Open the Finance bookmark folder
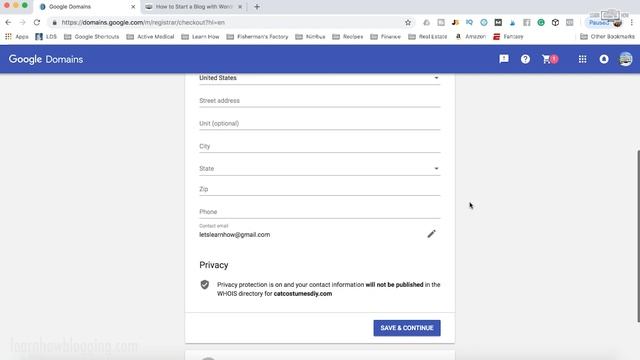This screenshot has height=360, width=640. click(x=386, y=37)
